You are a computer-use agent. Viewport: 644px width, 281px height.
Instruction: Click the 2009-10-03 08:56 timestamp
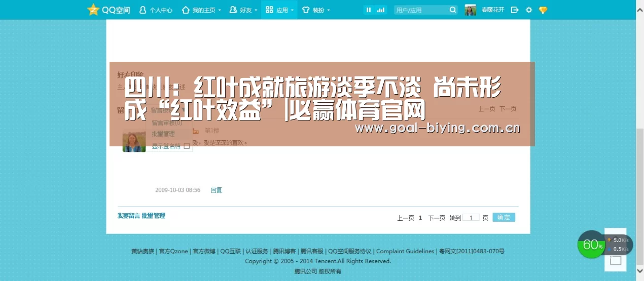(x=177, y=190)
